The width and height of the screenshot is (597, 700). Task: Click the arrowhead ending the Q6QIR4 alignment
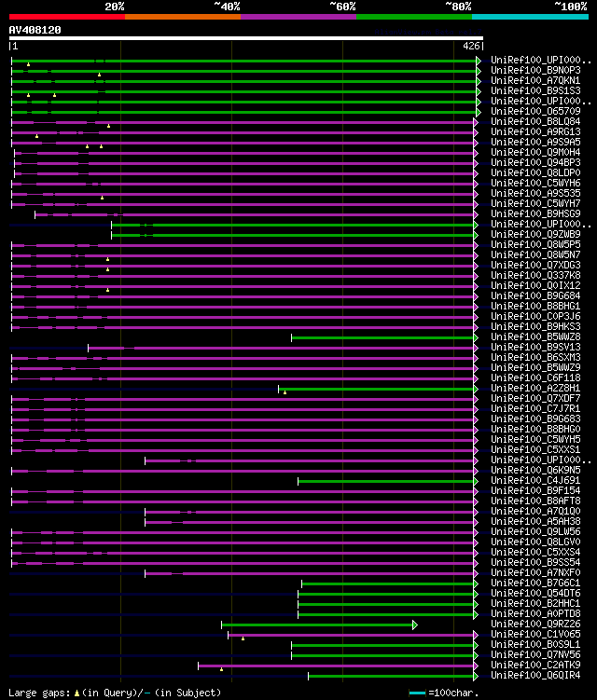[x=476, y=677]
